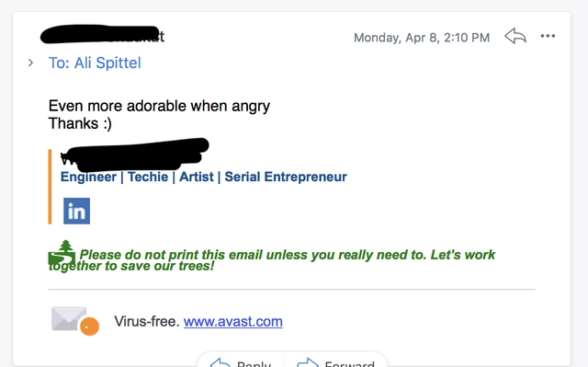
Task: Click the Reply button at the bottom
Action: click(x=241, y=361)
